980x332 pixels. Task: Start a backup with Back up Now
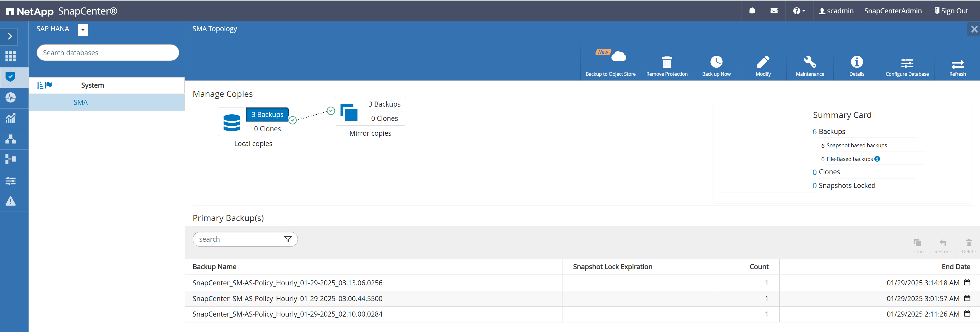[716, 62]
